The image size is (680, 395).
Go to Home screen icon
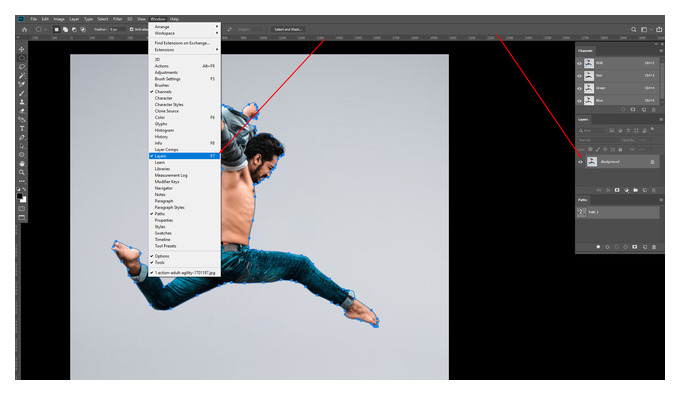tap(24, 29)
